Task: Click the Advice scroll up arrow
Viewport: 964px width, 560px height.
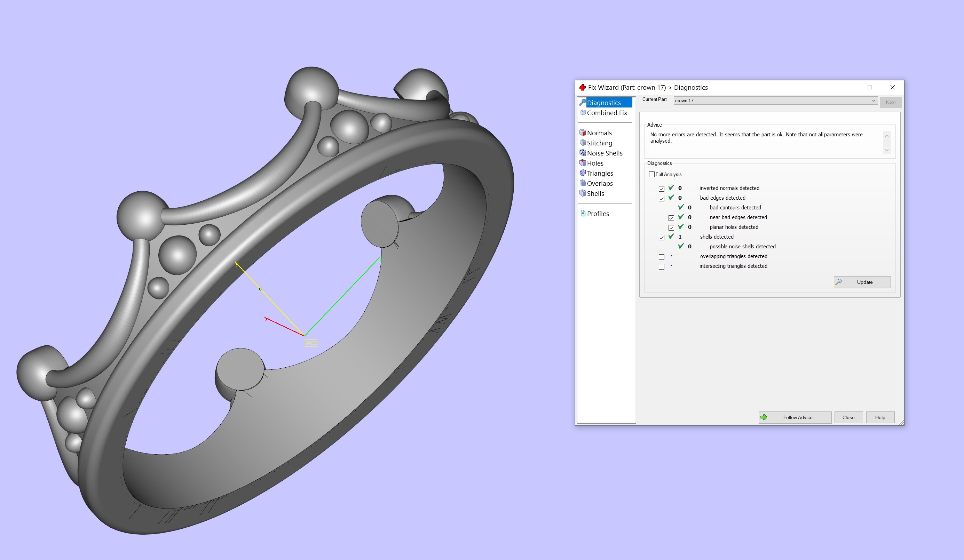Action: 886,135
